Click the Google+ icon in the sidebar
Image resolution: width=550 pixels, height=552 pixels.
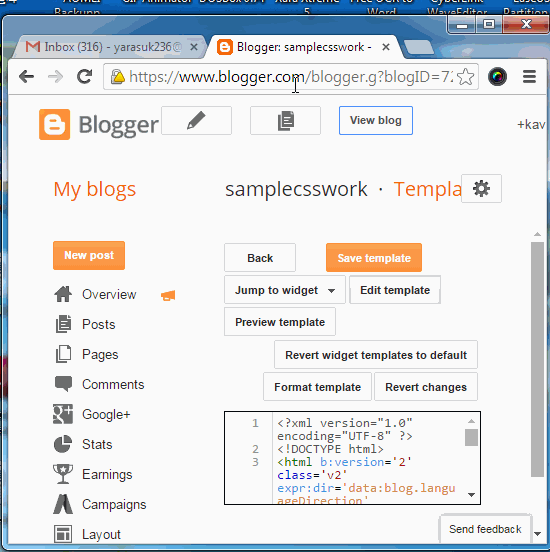[x=63, y=414]
